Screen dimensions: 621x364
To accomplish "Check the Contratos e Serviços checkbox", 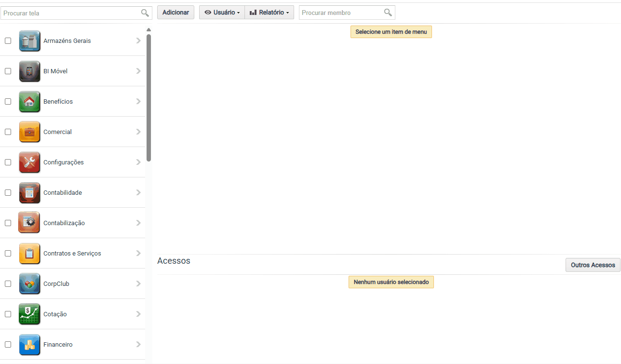I will pyautogui.click(x=8, y=254).
